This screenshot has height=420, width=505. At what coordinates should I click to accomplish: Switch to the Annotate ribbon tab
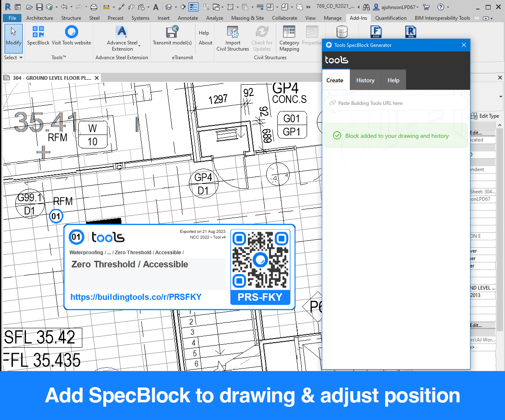188,18
